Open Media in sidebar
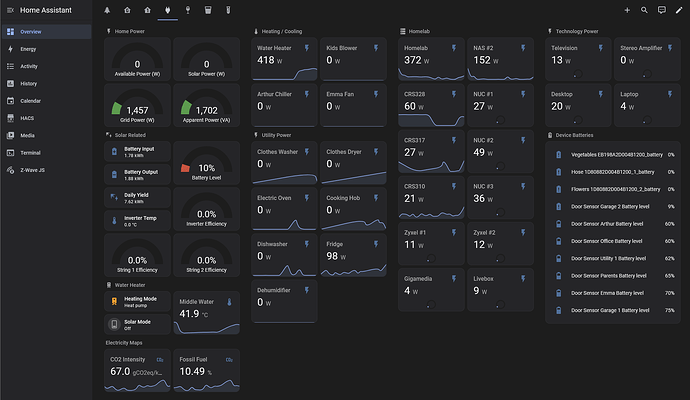690x400 pixels. [x=47, y=136]
